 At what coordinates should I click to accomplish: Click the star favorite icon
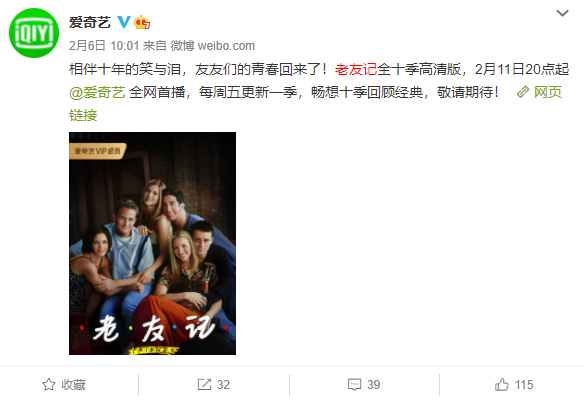[x=49, y=384]
